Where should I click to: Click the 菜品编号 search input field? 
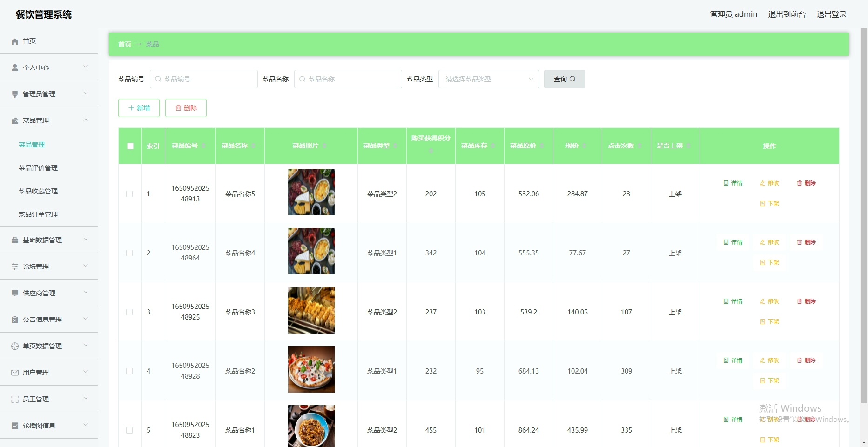204,79
